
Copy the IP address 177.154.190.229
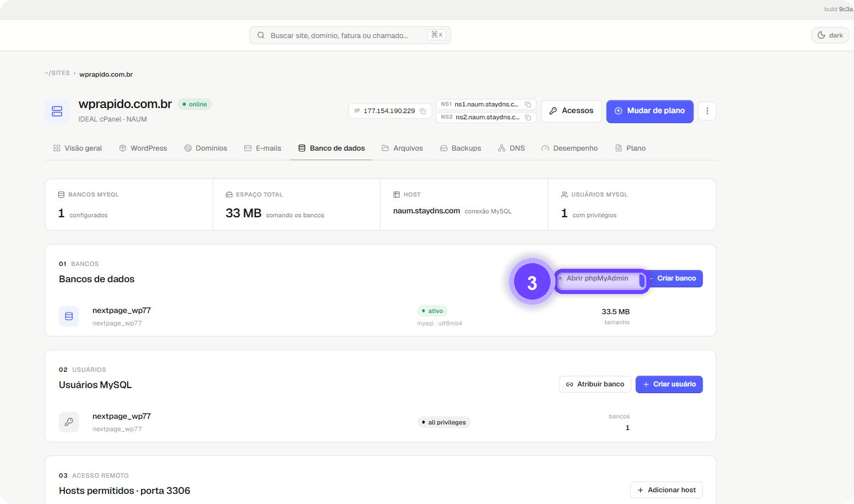[423, 111]
